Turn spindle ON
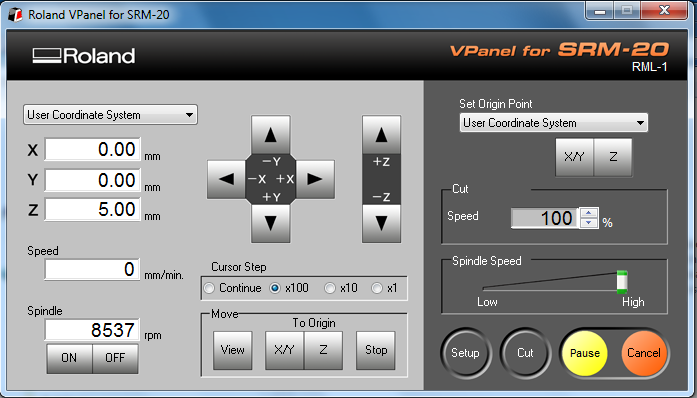This screenshot has height=398, width=697. 69,358
